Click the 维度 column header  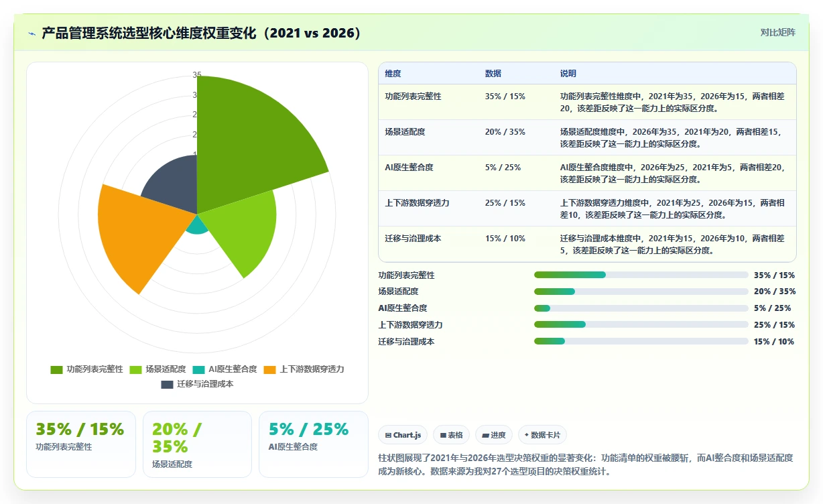point(393,74)
